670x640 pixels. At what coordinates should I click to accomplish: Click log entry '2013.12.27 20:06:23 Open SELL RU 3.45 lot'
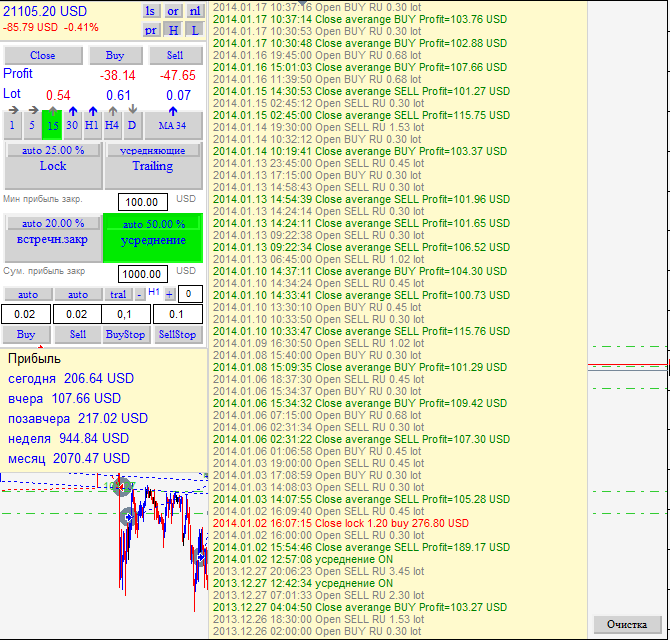point(318,571)
